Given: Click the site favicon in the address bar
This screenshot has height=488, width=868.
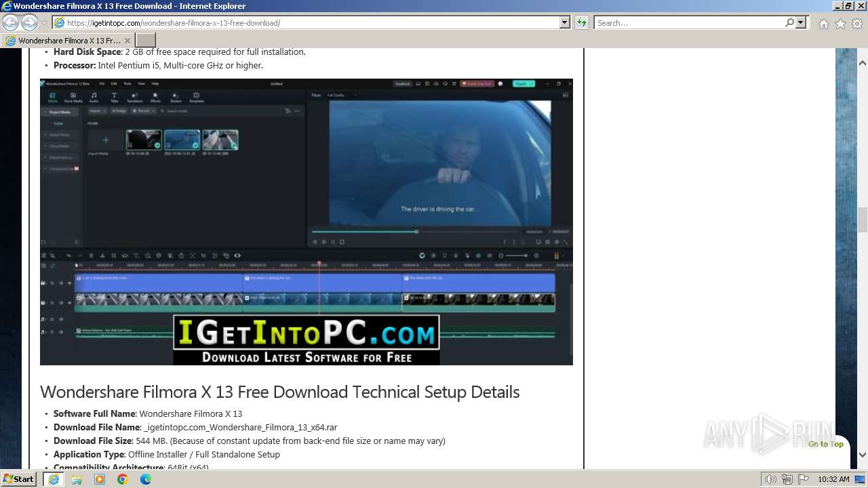Looking at the screenshot, I should point(60,23).
